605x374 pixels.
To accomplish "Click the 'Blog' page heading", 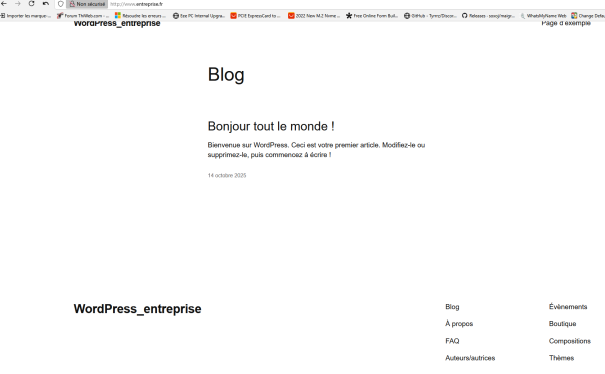I will 226,75.
